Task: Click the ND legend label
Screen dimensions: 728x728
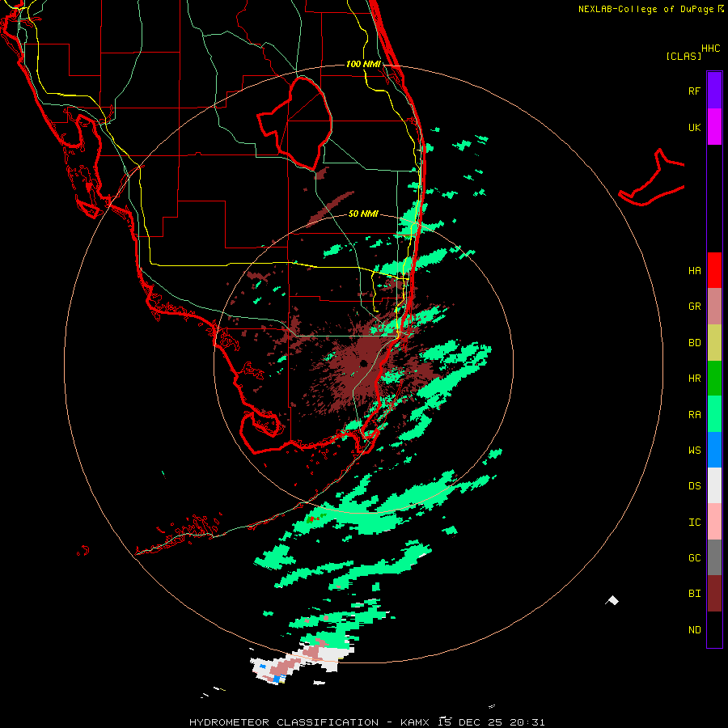Action: point(694,630)
